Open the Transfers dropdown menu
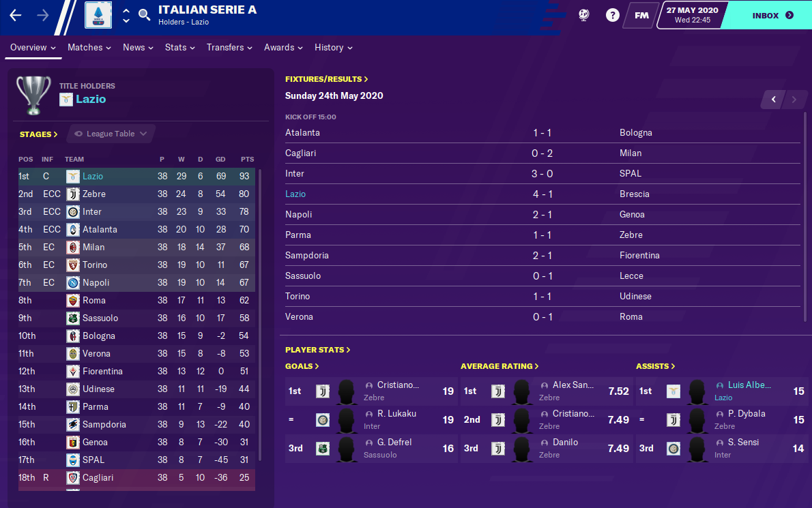This screenshot has width=812, height=508. pyautogui.click(x=229, y=48)
